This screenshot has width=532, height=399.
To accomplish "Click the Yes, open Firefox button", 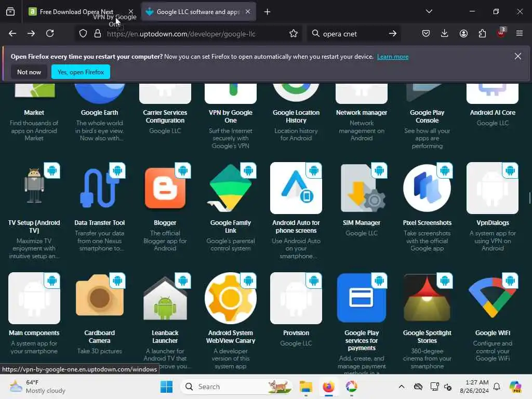I will coord(81,72).
